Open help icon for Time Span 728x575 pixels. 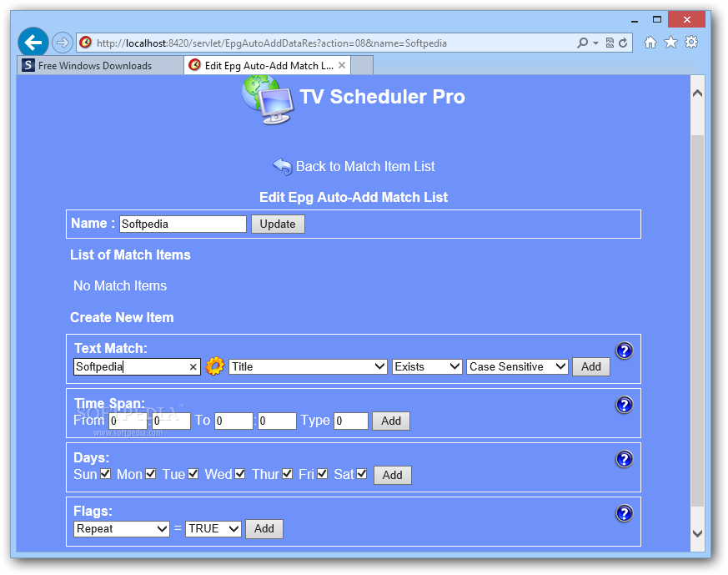tap(625, 405)
